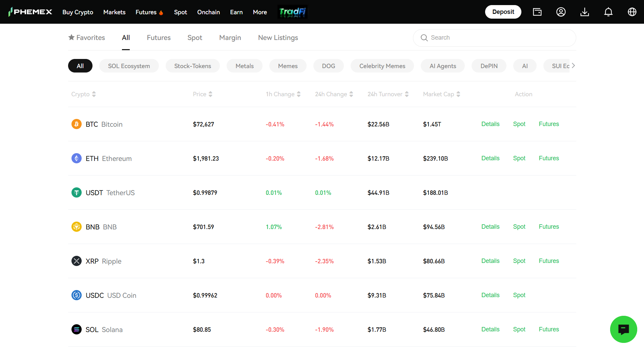Open Details for XRP Ripple
Viewport: 644px width, 349px height.
tap(491, 261)
